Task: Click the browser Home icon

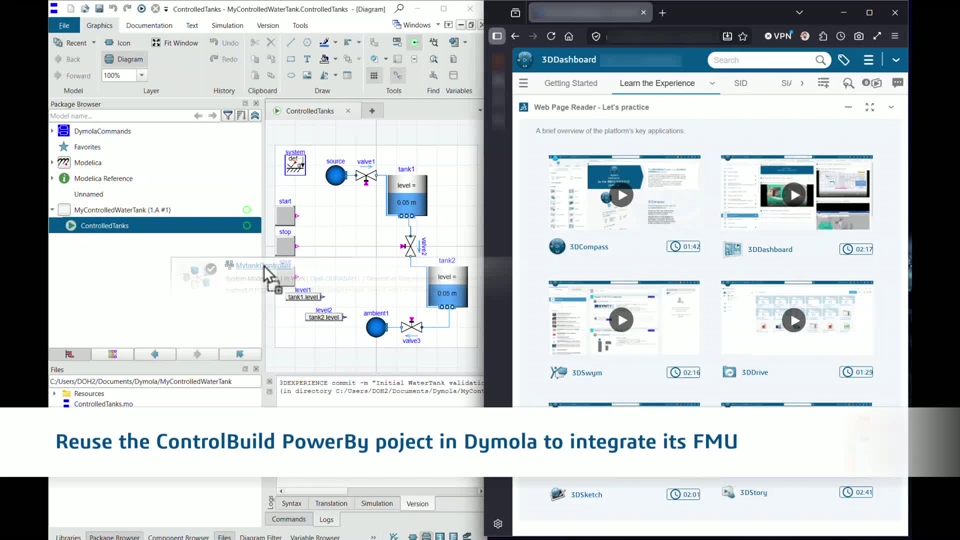Action: (x=569, y=36)
